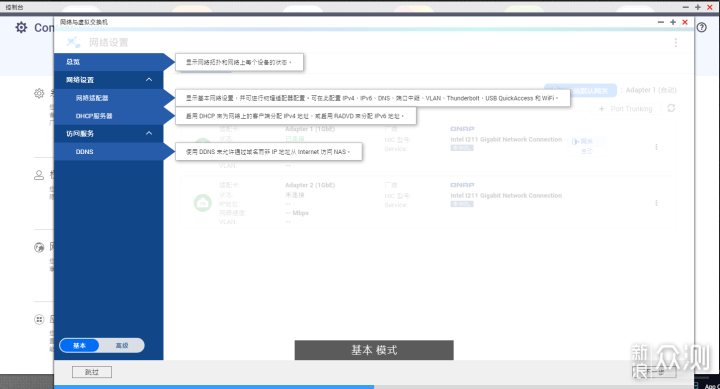Switch to 高级 advanced mode

click(122, 345)
